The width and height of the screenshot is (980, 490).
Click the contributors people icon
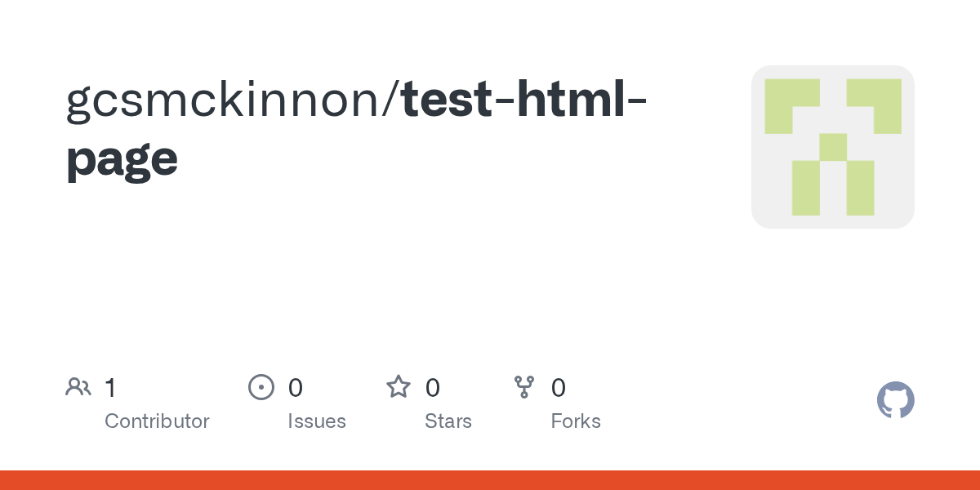tap(78, 386)
